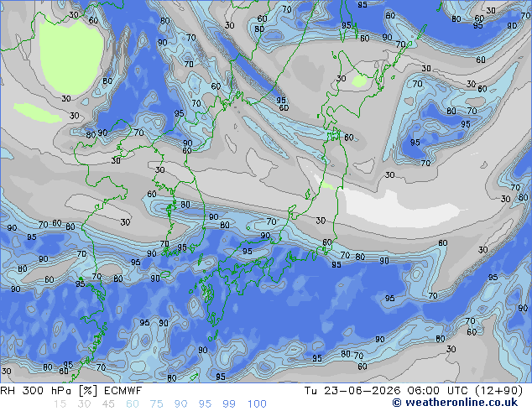Click legend value "90" in the bottom color scale
The width and height of the screenshot is (532, 411).
click(x=181, y=404)
